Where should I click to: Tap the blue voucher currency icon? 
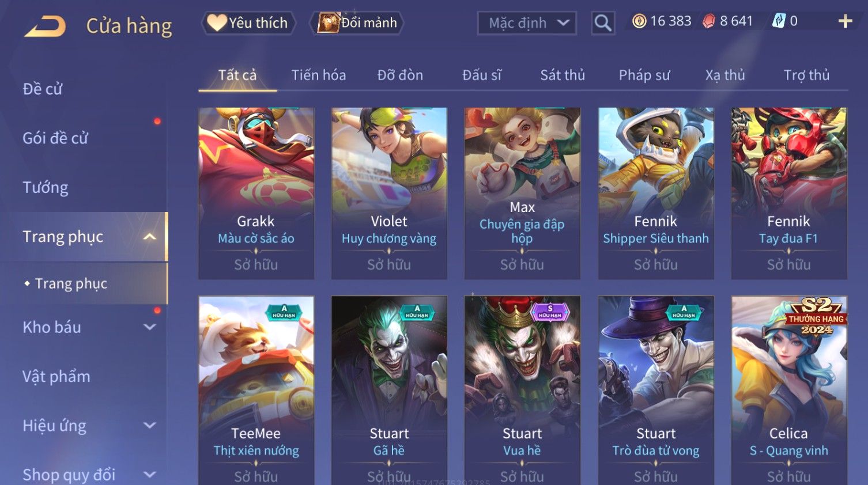(779, 21)
